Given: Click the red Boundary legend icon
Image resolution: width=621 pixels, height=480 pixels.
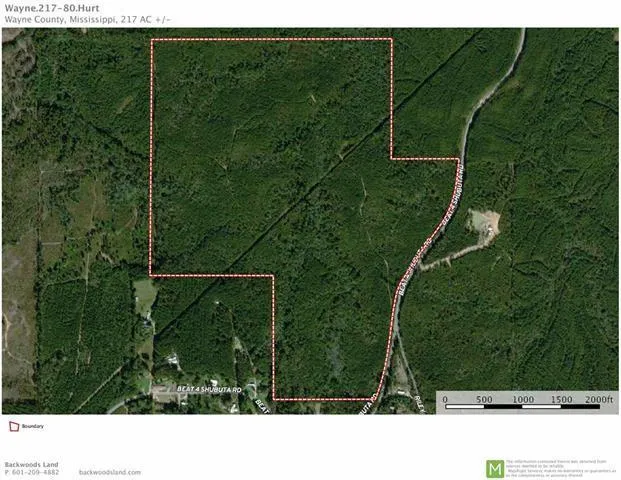Looking at the screenshot, I should point(13,426).
